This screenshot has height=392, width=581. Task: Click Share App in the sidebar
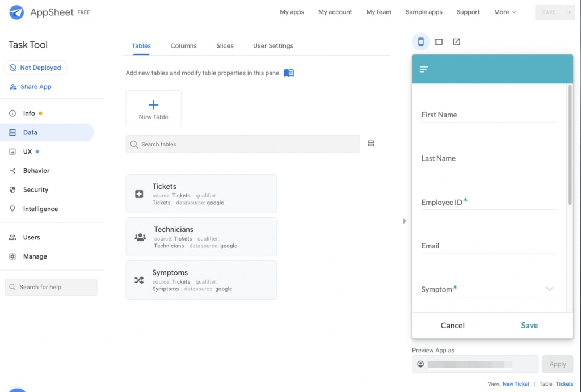[31, 87]
